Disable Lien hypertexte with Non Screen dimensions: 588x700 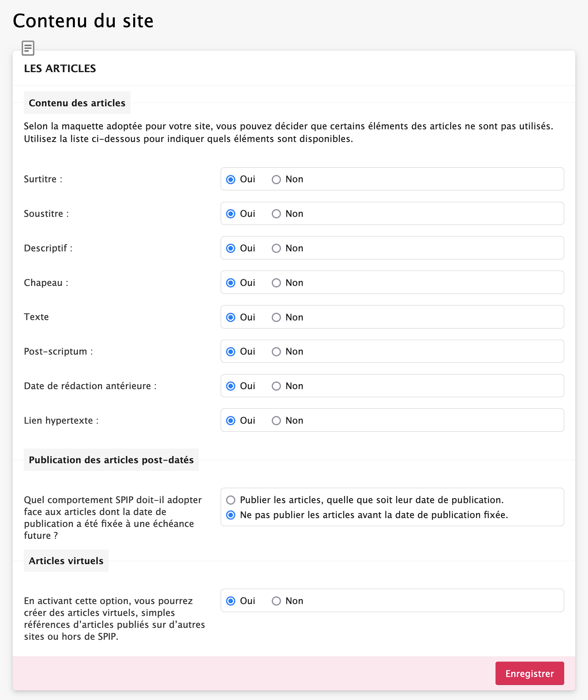tap(276, 421)
